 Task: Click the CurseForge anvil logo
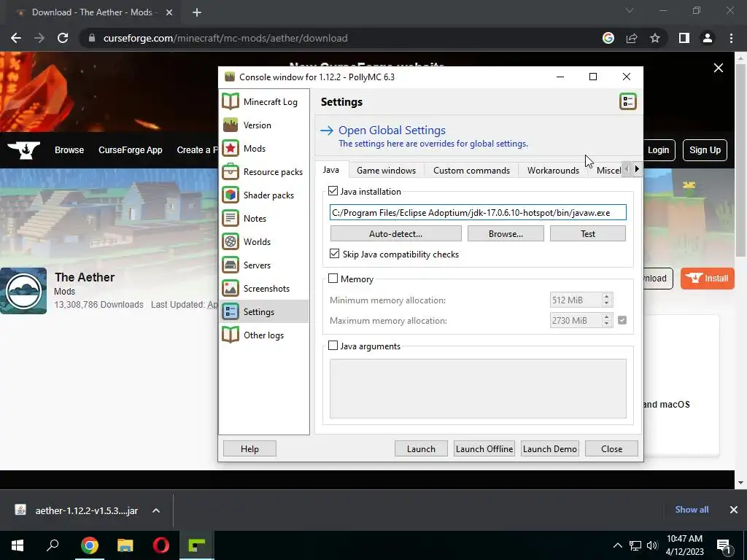pyautogui.click(x=24, y=150)
